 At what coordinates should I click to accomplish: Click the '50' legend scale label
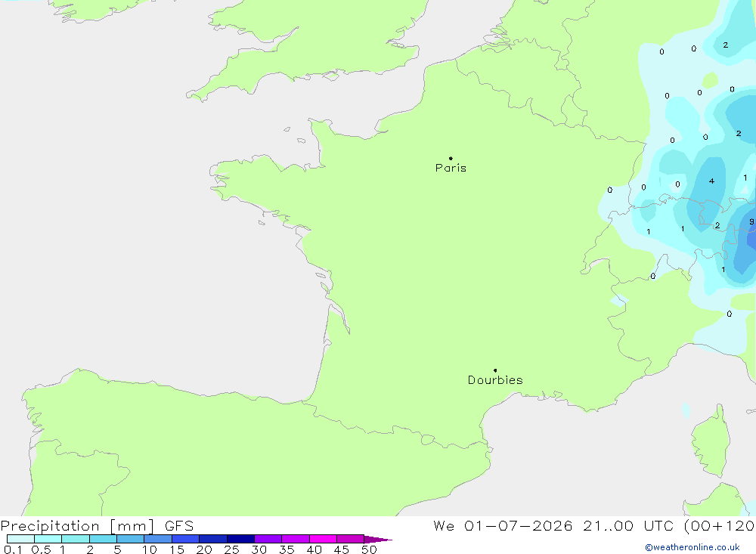[x=370, y=549]
